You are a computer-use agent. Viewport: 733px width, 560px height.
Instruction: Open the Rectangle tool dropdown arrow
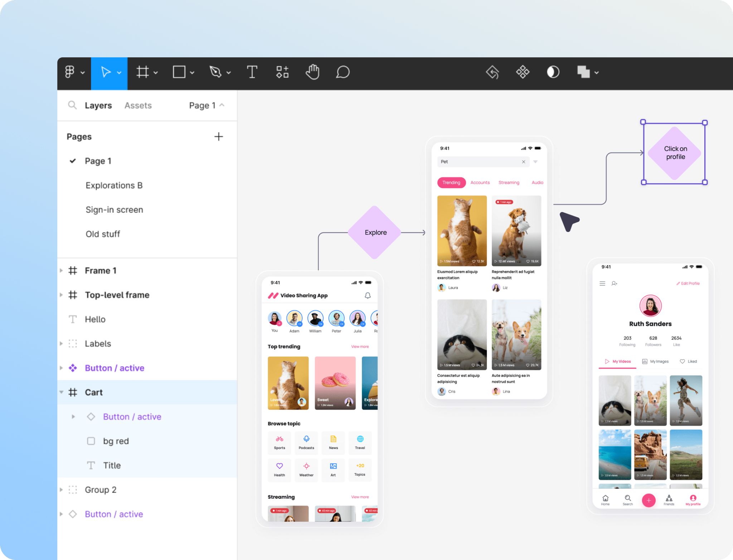[x=193, y=72]
